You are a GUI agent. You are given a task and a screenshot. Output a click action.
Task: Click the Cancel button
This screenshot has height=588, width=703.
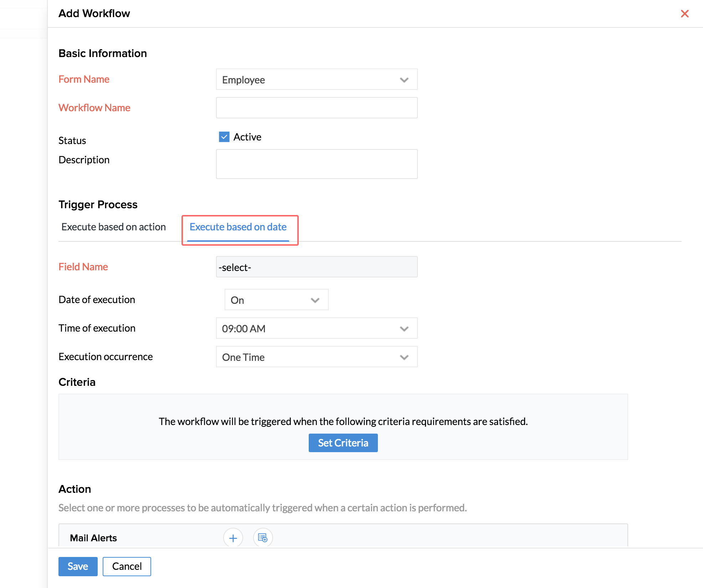[x=127, y=566]
